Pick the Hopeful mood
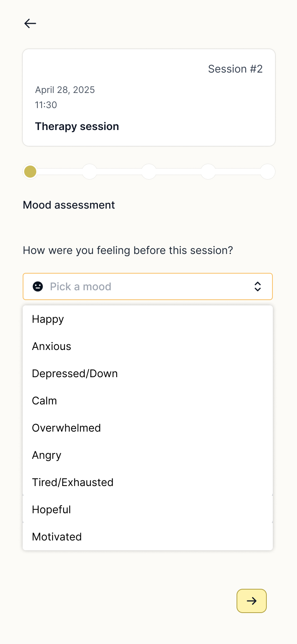The image size is (297, 644). tap(51, 509)
